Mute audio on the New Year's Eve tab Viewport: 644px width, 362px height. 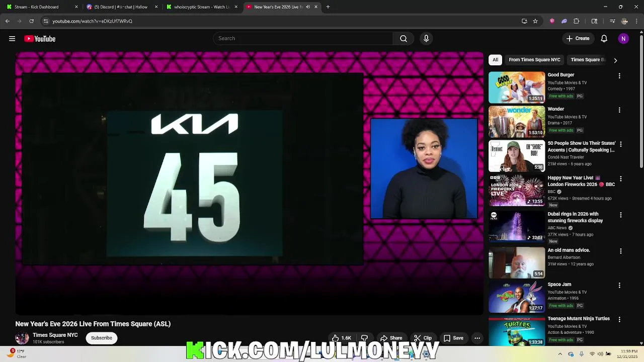click(x=308, y=7)
